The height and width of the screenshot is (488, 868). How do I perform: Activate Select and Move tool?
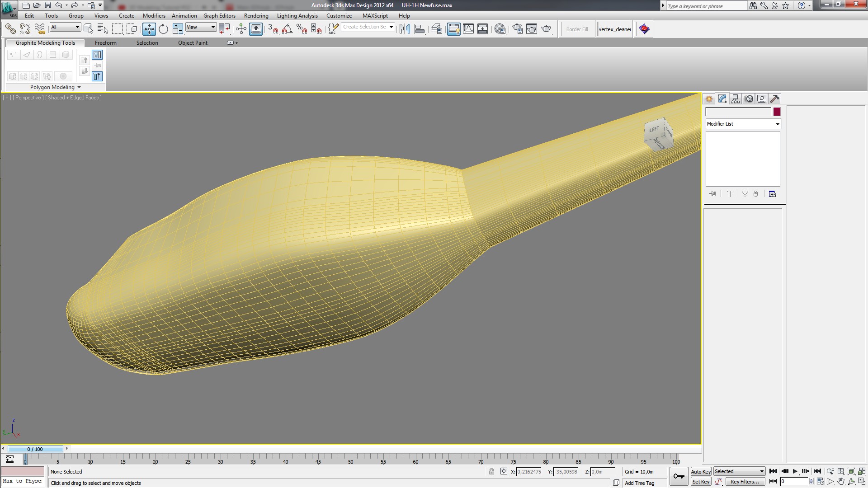tap(149, 29)
